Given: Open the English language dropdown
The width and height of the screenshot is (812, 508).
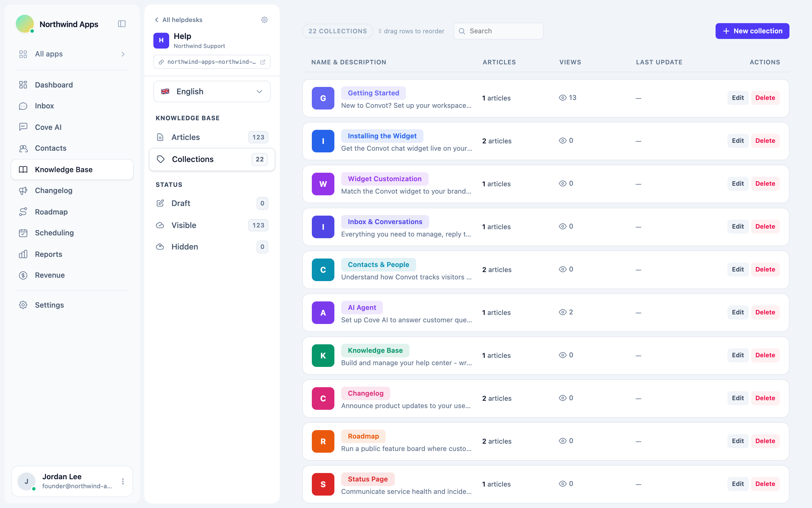Looking at the screenshot, I should (x=212, y=91).
